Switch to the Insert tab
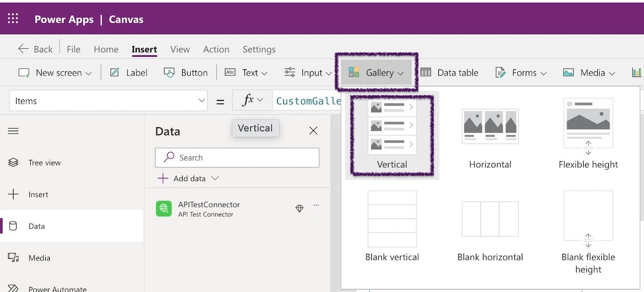 click(144, 49)
